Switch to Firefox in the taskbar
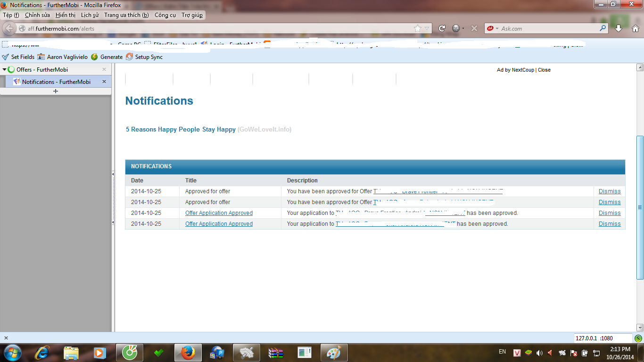Viewport: 644px width, 362px height. [x=188, y=352]
